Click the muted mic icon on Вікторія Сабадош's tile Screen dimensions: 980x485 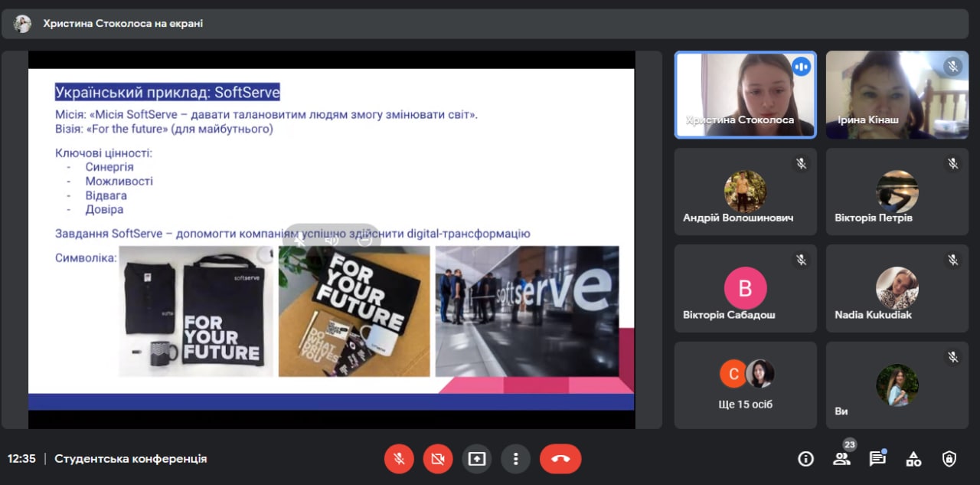[801, 260]
